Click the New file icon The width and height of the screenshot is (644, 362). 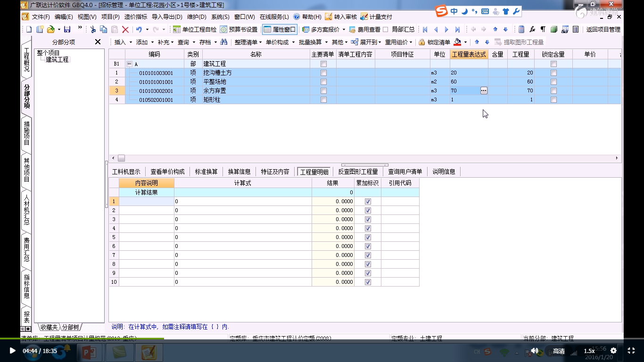click(x=29, y=29)
